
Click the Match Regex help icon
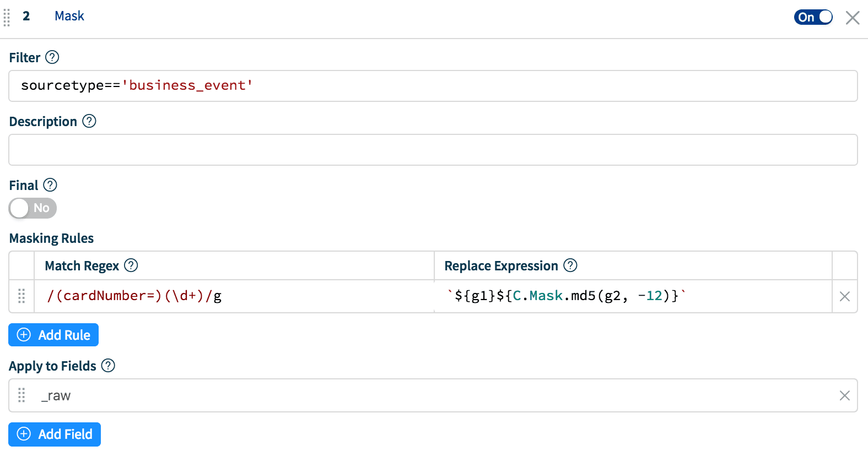point(131,265)
